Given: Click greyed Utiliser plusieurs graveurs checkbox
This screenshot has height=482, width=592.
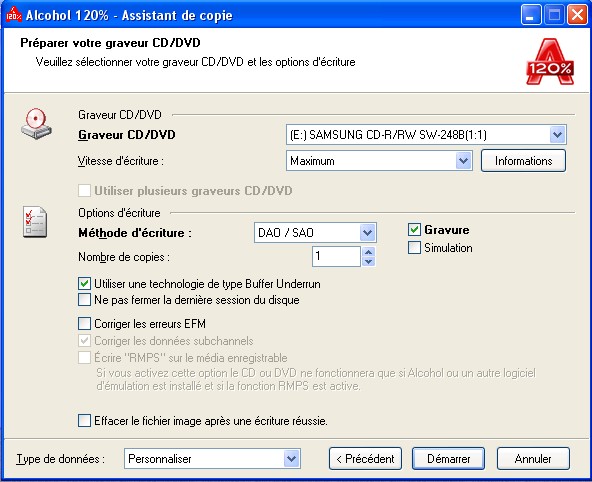Looking at the screenshot, I should point(84,191).
